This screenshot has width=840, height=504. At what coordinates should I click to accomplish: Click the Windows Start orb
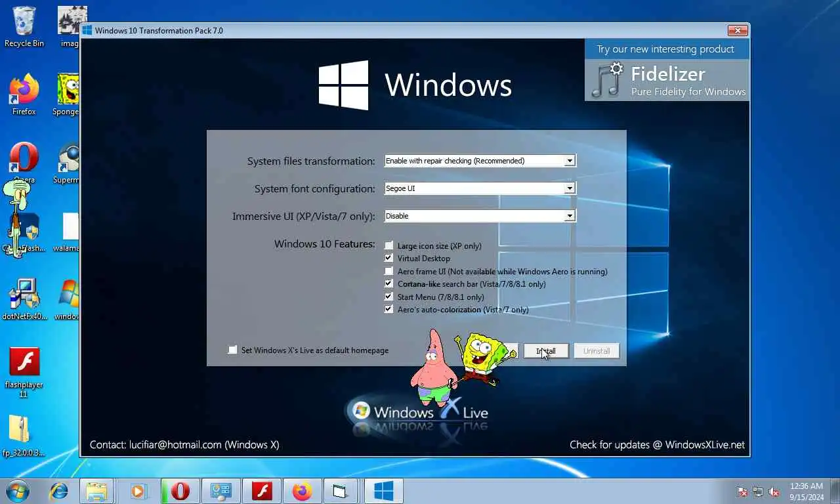click(17, 491)
